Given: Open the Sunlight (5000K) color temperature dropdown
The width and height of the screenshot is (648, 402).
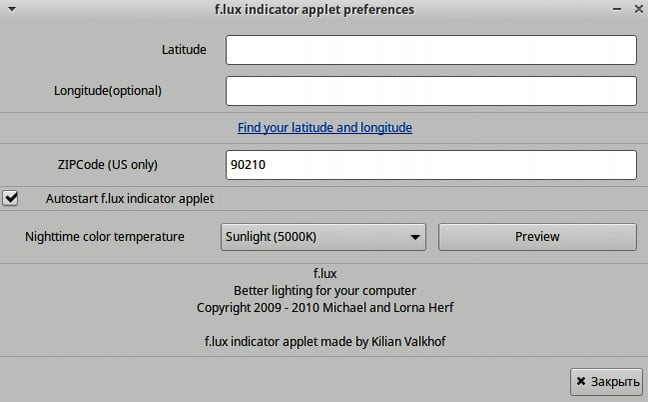Looking at the screenshot, I should [x=323, y=237].
